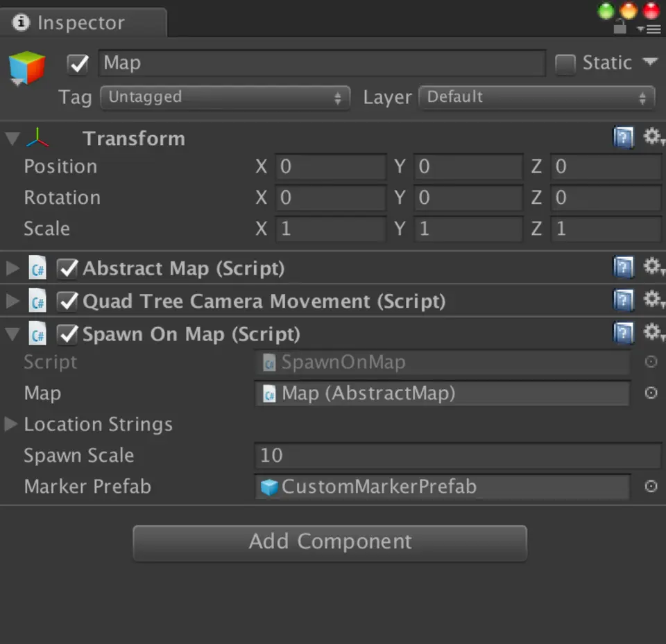Disable the Abstract Map script checkbox
The height and width of the screenshot is (644, 666).
click(67, 268)
